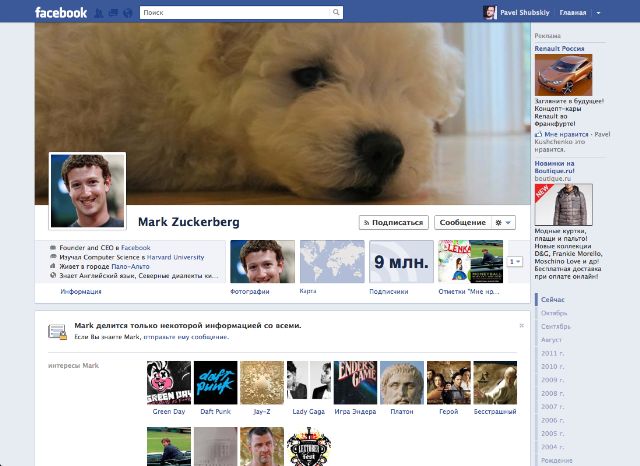Screen dimensions: 640x466
Task: Jump to 2006 г. on timeline
Action: (553, 420)
